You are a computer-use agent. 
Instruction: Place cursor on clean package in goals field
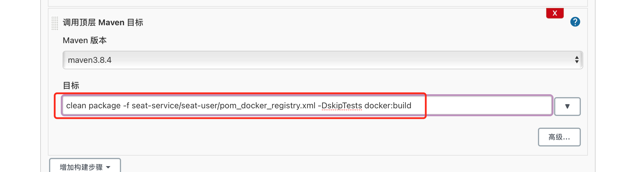(x=93, y=106)
